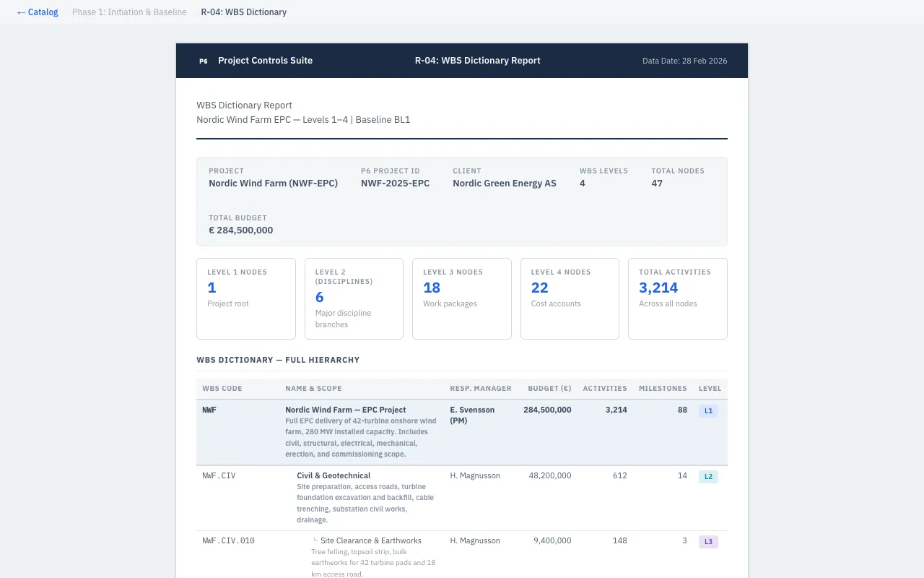Click the WBS Code column header
The height and width of the screenshot is (578, 924).
tap(222, 389)
